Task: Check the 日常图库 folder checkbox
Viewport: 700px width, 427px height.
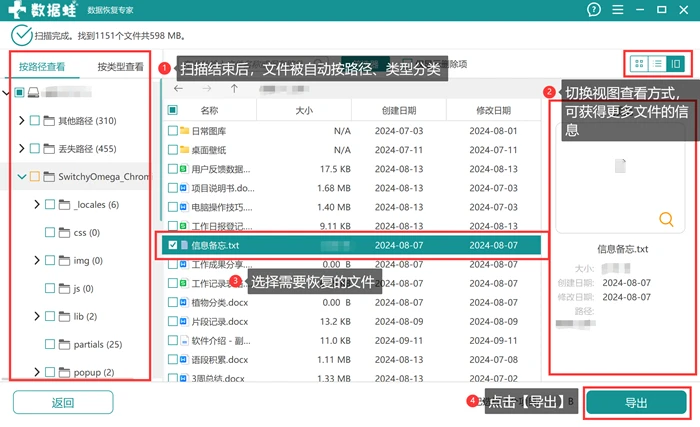Action: 173,131
